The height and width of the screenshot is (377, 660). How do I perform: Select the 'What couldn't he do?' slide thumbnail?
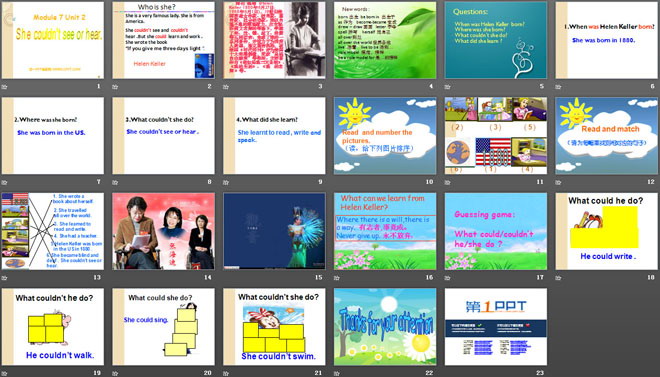(x=53, y=327)
